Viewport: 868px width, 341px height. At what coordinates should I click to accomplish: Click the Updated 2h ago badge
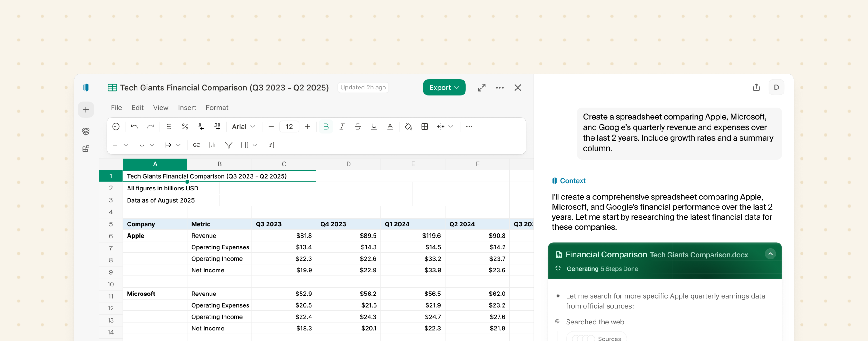tap(363, 88)
